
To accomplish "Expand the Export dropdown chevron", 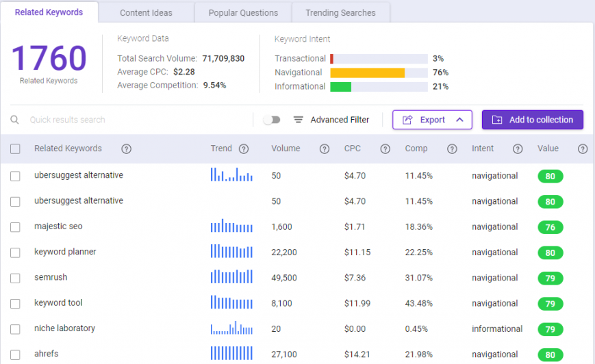I will coord(459,120).
